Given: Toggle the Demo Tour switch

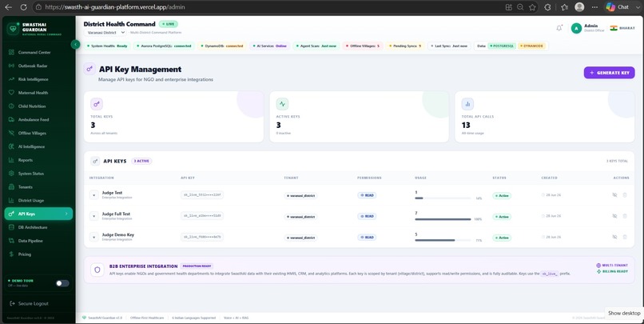Looking at the screenshot, I should pyautogui.click(x=62, y=283).
